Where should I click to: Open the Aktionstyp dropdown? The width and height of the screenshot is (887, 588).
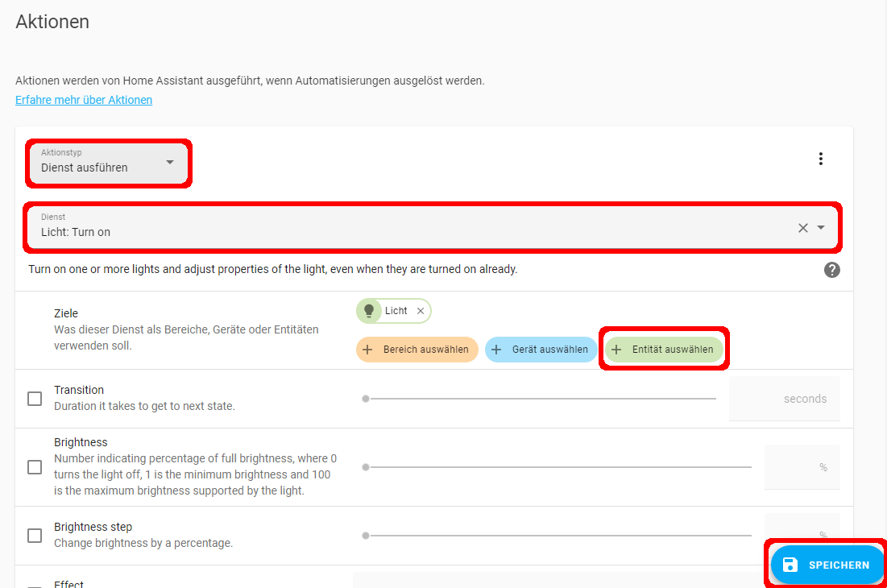click(109, 162)
